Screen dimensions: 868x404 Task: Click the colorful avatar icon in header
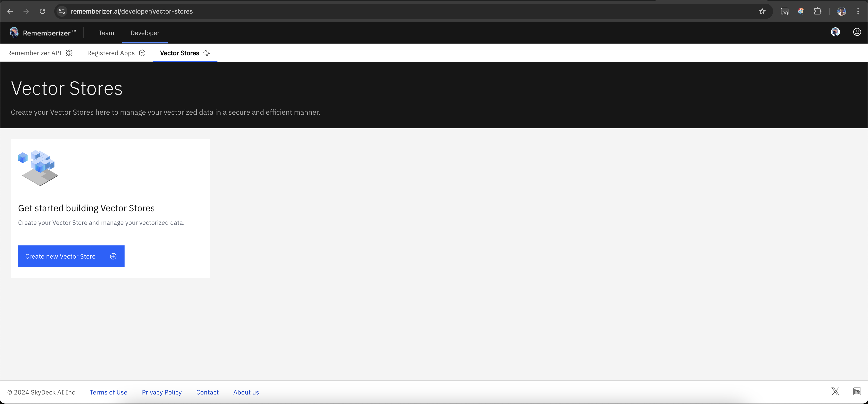(835, 32)
